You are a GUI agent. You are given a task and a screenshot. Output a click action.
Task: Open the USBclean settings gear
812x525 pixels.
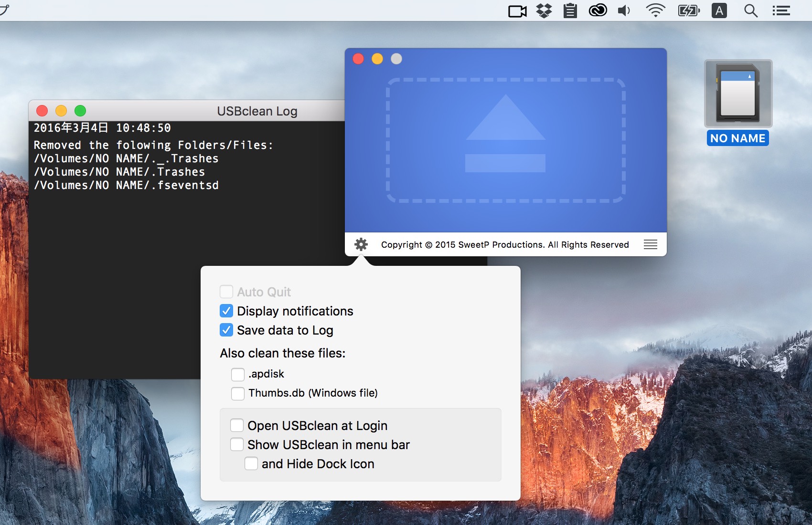(x=361, y=244)
